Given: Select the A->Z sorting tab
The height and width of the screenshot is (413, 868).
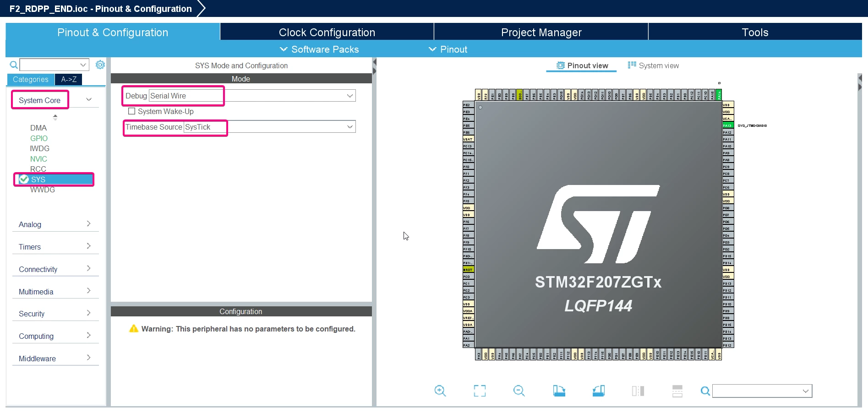Looking at the screenshot, I should pyautogui.click(x=69, y=79).
